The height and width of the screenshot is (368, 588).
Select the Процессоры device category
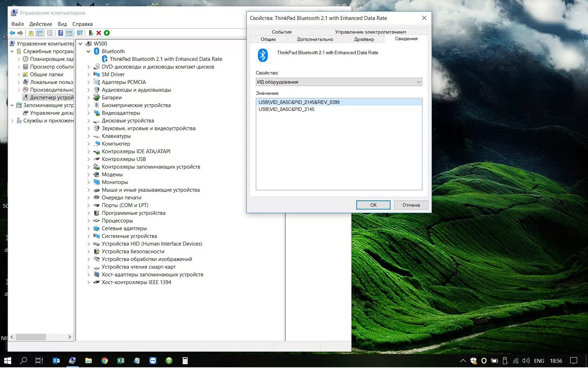117,221
